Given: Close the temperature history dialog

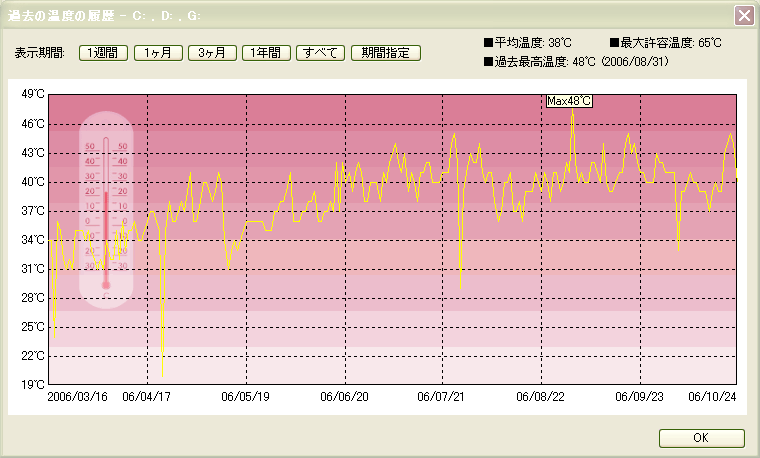Looking at the screenshot, I should [x=744, y=16].
